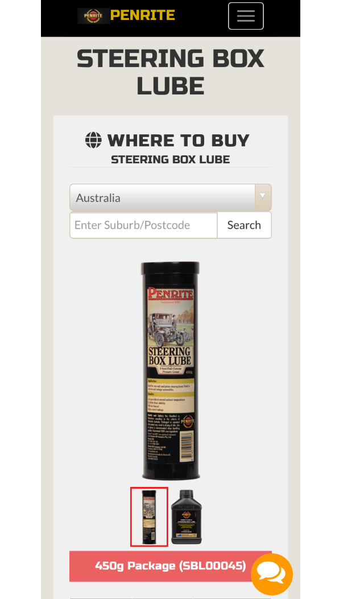
Task: Open the hamburger navigation menu
Action: tap(246, 16)
